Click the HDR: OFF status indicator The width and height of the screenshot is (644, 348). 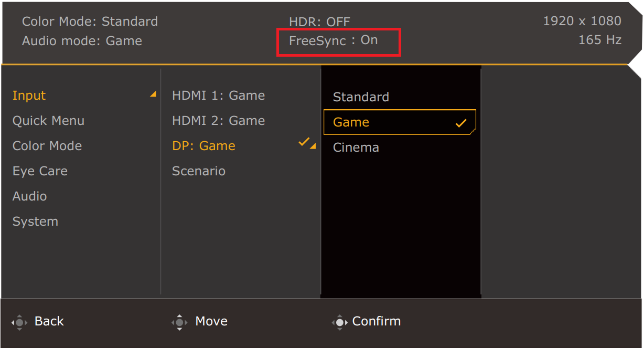tap(319, 22)
